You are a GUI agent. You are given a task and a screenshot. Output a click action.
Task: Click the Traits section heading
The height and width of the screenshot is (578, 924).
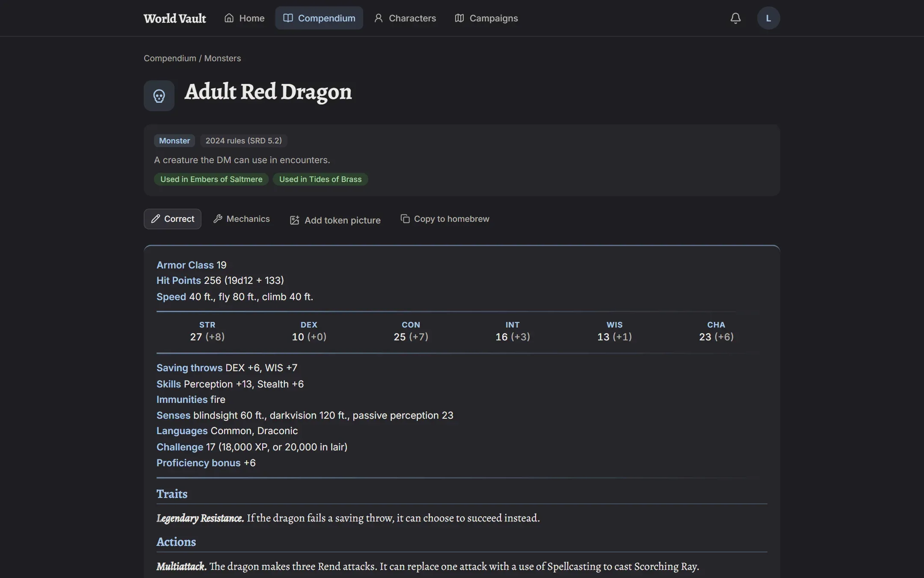[x=172, y=494]
